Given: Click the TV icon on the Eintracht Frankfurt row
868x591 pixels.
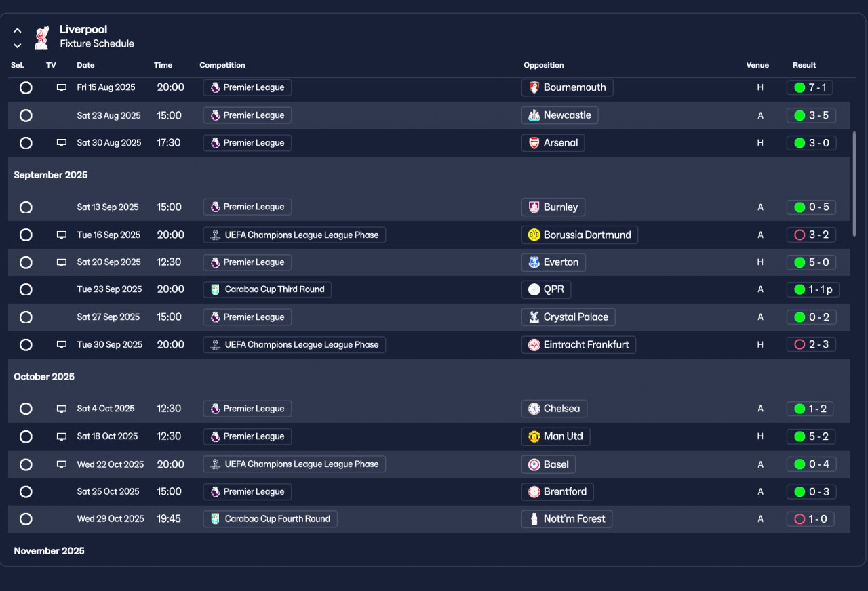Looking at the screenshot, I should point(62,345).
